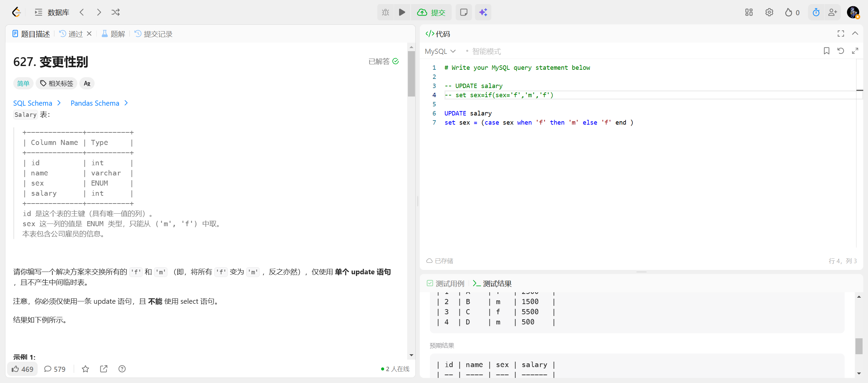Open the AI sparkle assistant

(483, 13)
